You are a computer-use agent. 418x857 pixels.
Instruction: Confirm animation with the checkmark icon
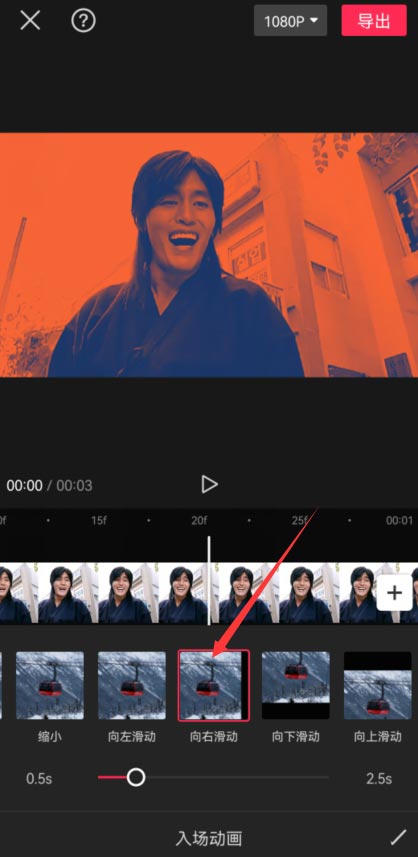(398, 837)
